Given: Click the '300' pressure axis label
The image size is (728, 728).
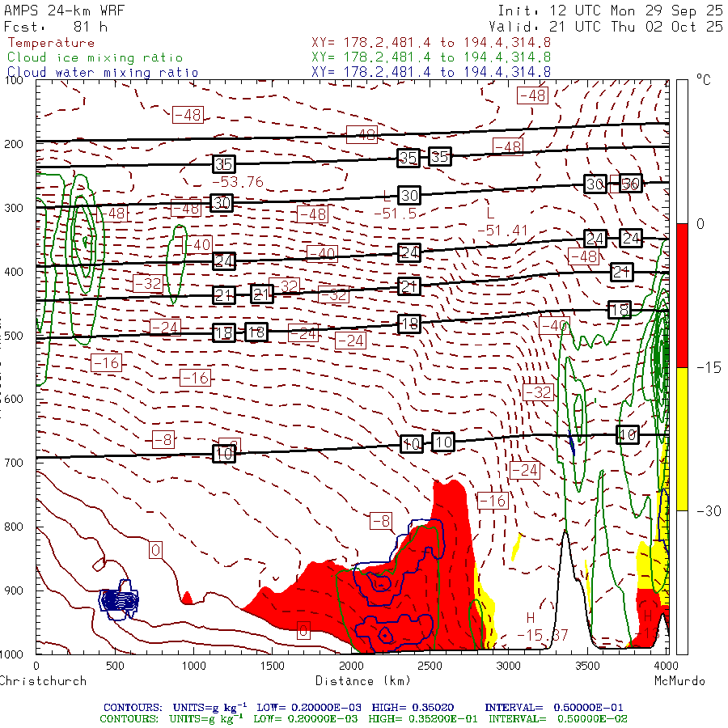Looking at the screenshot, I should [14, 208].
